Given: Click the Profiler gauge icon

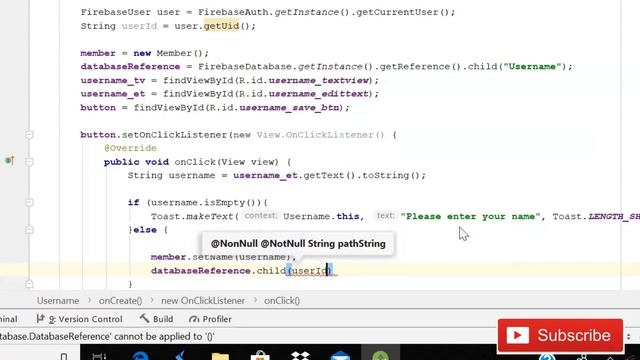Looking at the screenshot, I should tap(194, 319).
